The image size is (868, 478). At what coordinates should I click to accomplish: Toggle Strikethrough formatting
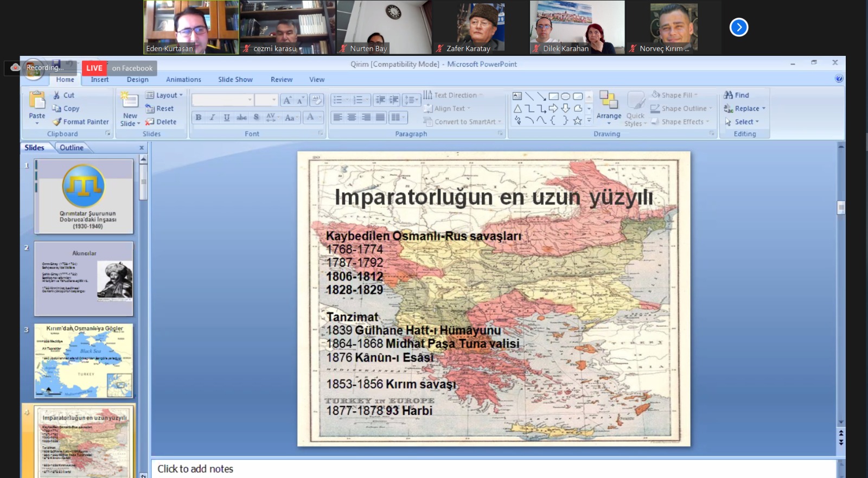point(241,117)
